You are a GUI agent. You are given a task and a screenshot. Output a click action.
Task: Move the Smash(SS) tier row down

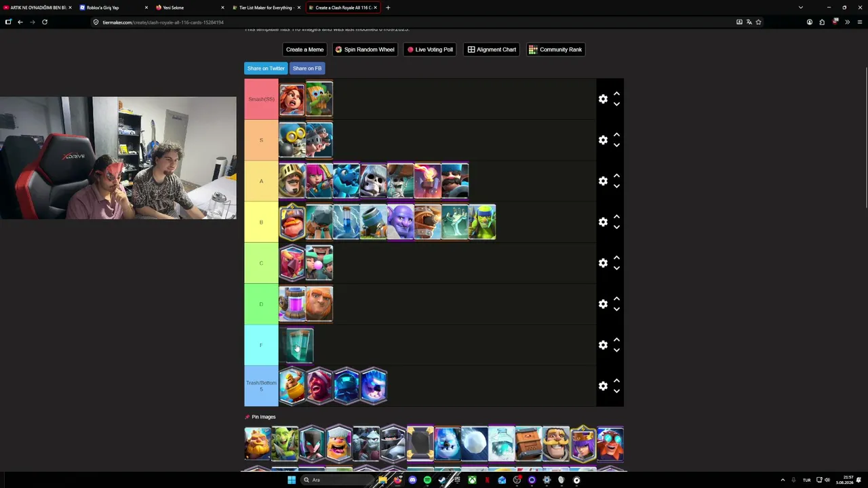[616, 104]
